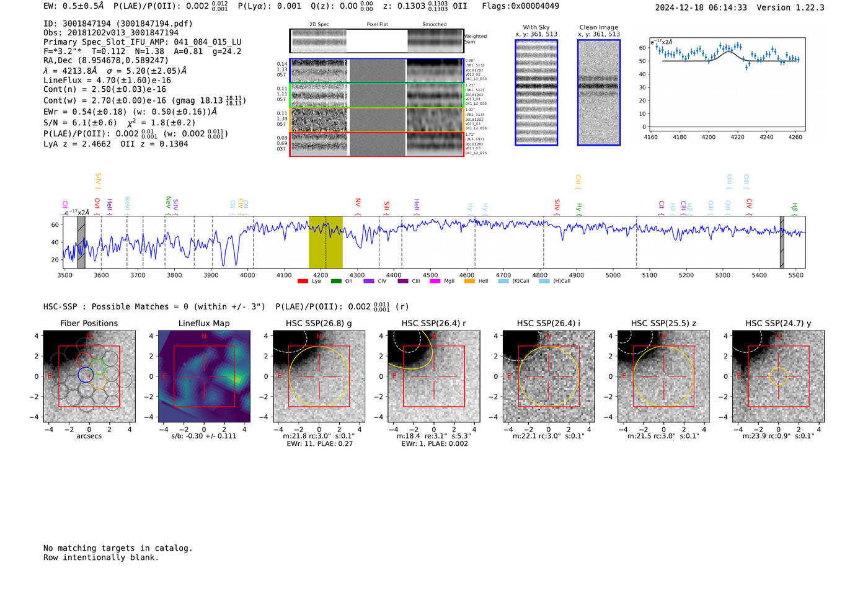Open the Fiber Positions thumbnail

89,376
